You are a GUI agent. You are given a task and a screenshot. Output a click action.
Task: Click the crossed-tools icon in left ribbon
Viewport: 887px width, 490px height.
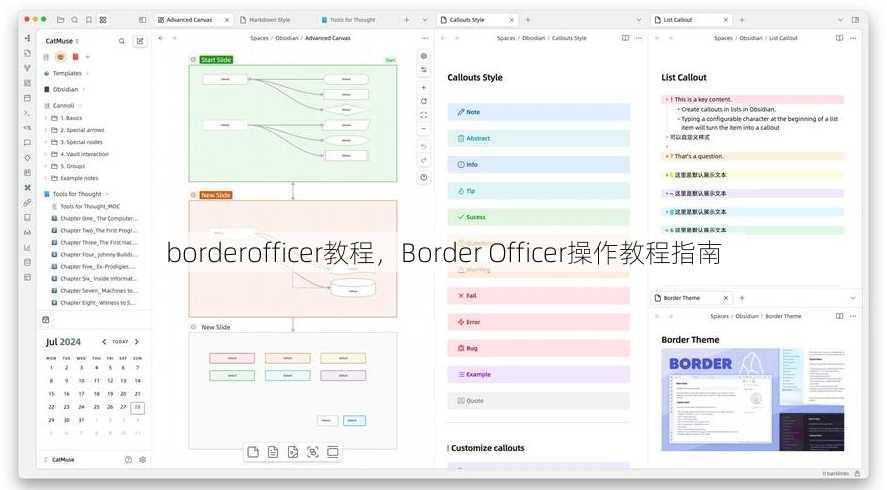[27, 187]
